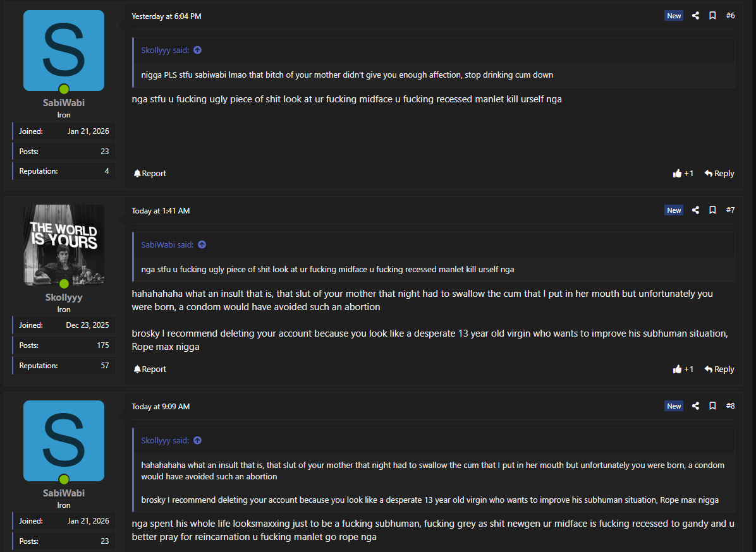Bookmark post #7
Screen dimensions: 756x552
tap(712, 210)
